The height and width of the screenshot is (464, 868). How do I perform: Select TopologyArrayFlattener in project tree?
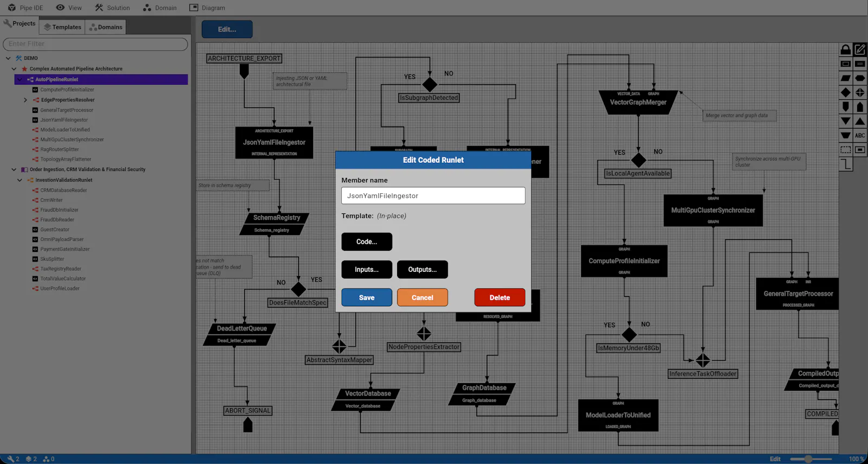[66, 160]
